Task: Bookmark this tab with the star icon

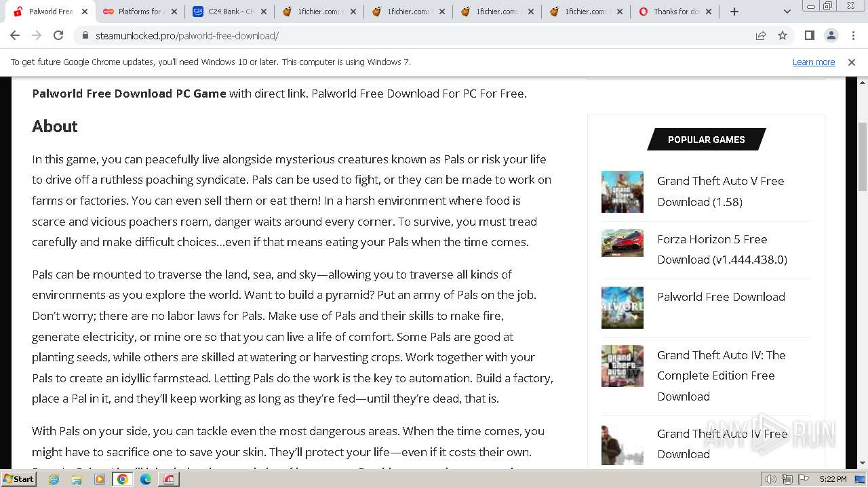Action: 783,36
